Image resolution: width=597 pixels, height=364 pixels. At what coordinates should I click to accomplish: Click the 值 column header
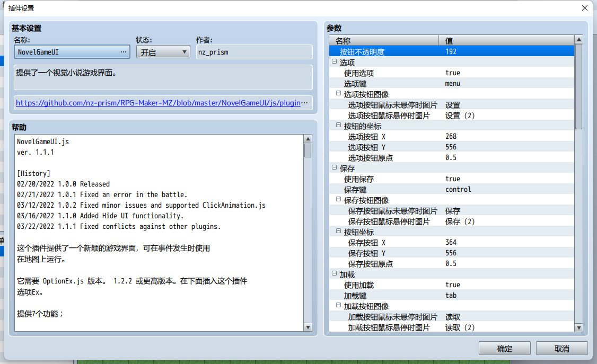(x=506, y=40)
